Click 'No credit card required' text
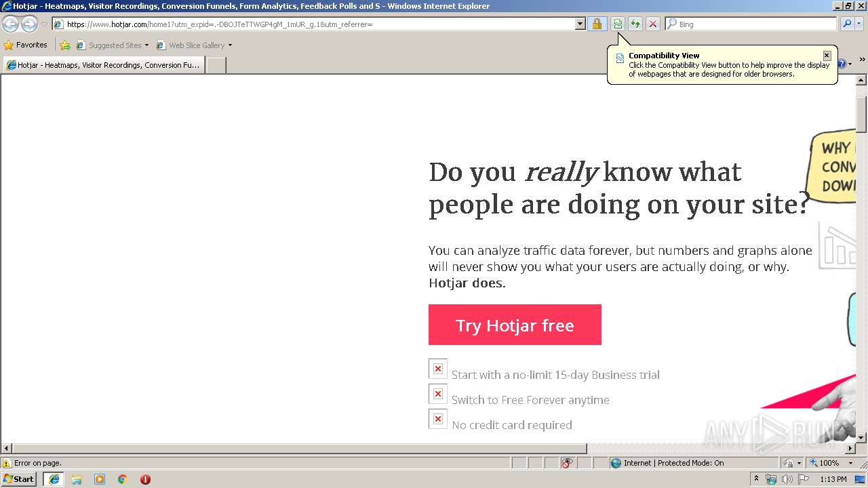The width and height of the screenshot is (868, 488). tap(512, 425)
